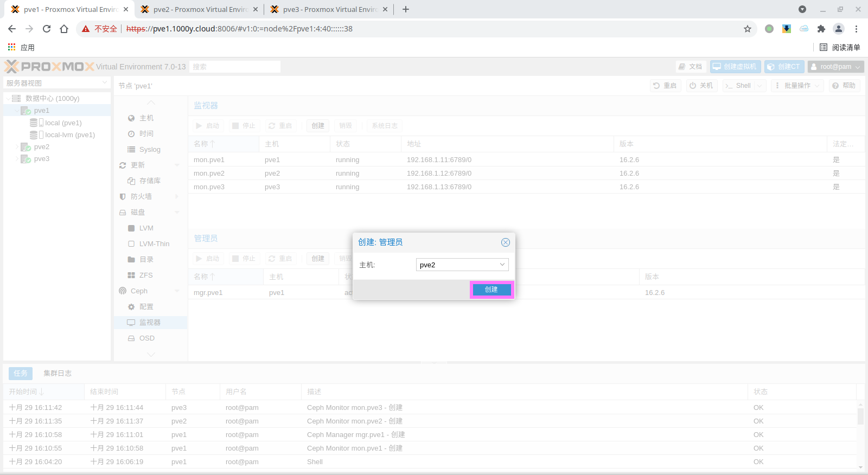
Task: Switch to pve2 browser tab
Action: (199, 9)
